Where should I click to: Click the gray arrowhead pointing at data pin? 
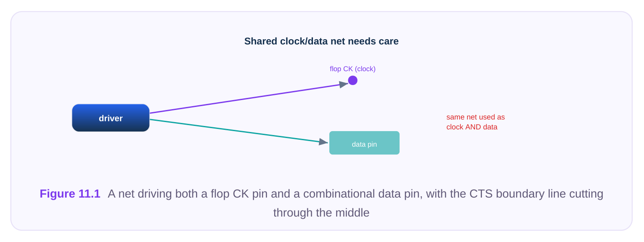pos(323,141)
